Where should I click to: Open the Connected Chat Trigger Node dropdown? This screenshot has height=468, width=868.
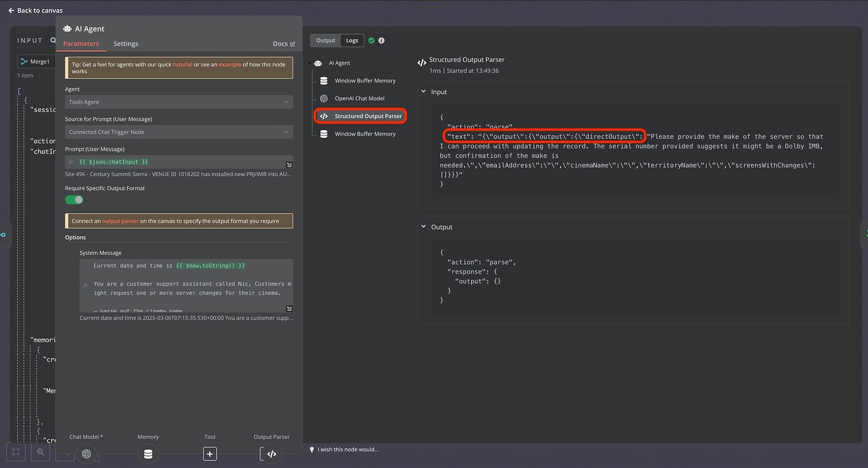[x=179, y=133]
